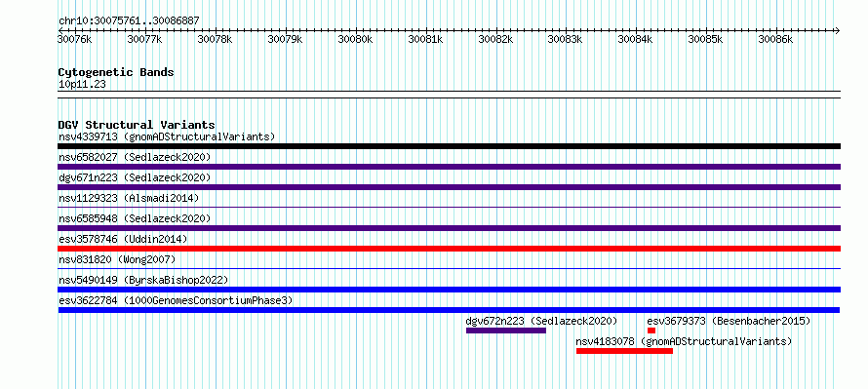Select the dgv672n223 (Sedlazeck2020) label

(541, 321)
